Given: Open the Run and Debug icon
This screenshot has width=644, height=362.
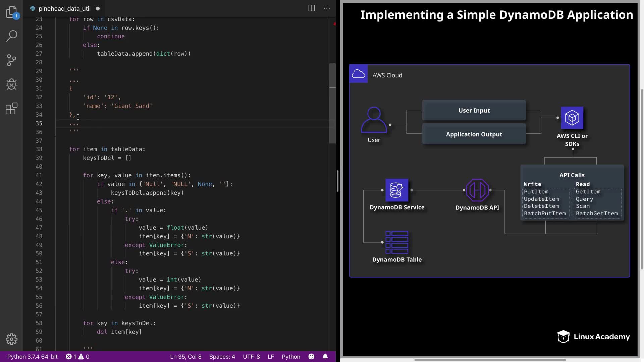Looking at the screenshot, I should 11,84.
